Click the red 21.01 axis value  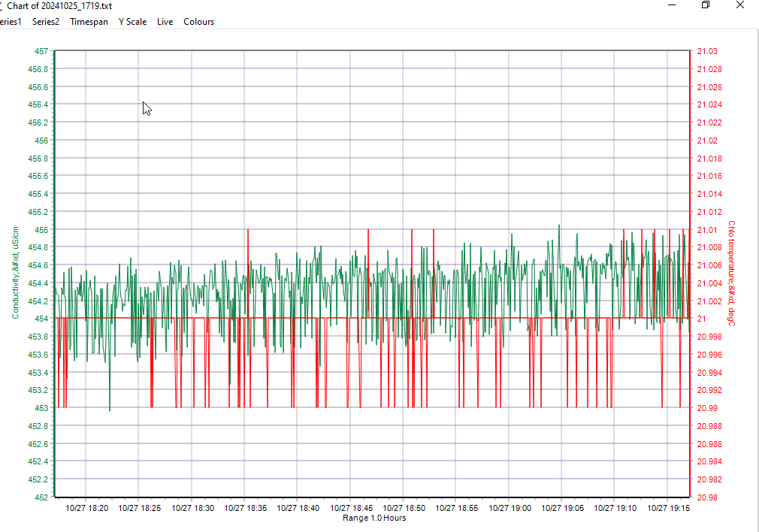[707, 230]
